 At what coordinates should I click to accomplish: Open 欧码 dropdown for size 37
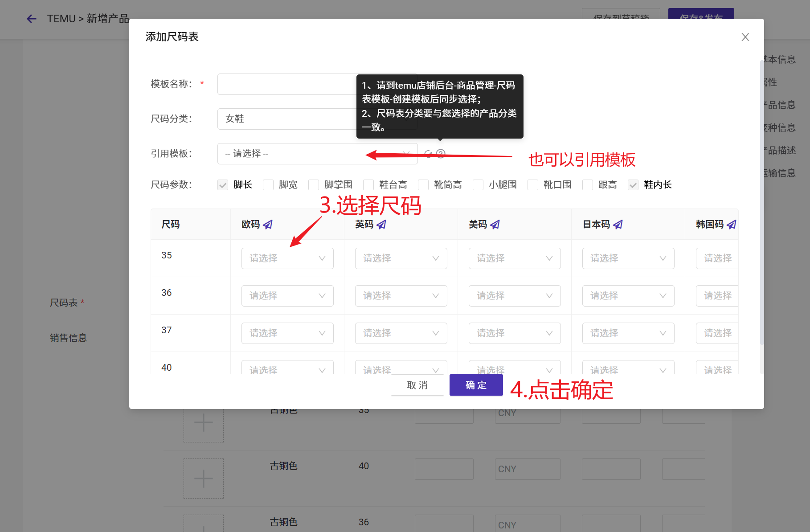click(x=287, y=333)
